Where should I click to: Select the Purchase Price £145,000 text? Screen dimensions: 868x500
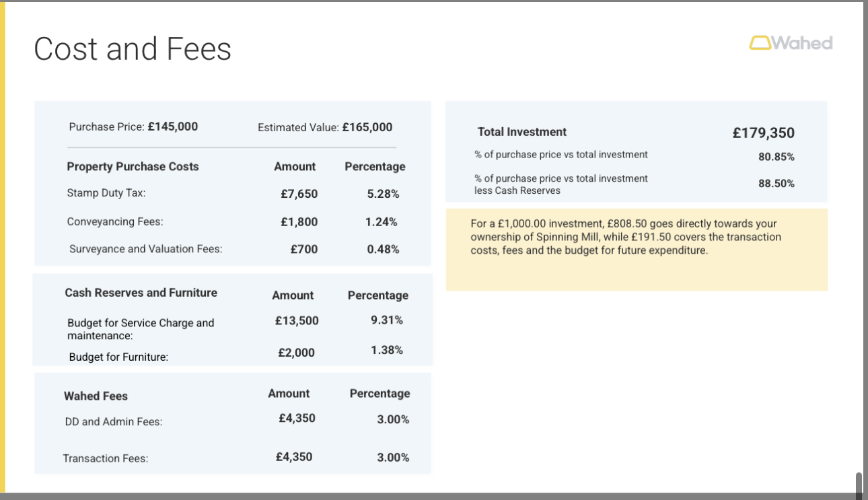[x=133, y=127]
